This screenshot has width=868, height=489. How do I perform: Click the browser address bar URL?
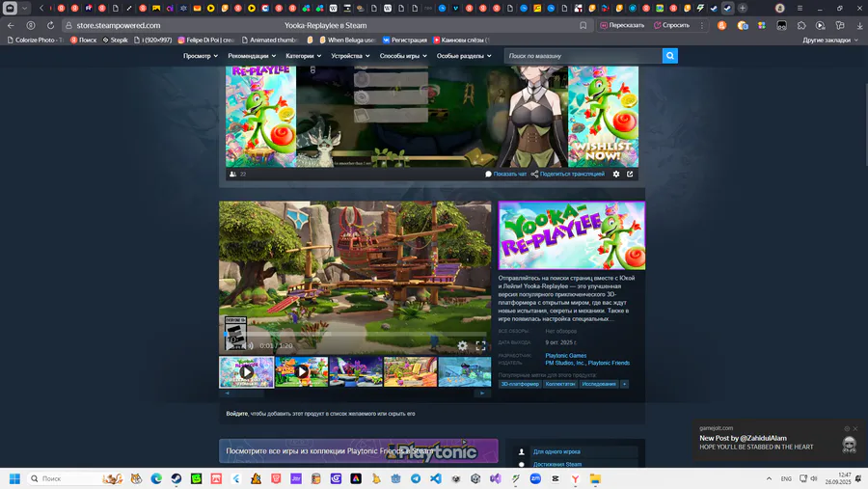[119, 25]
